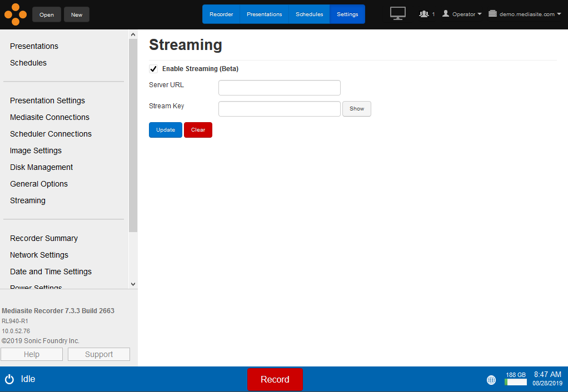Screen dimensions: 568x392
Task: Show the Stream Key value
Action: click(357, 109)
